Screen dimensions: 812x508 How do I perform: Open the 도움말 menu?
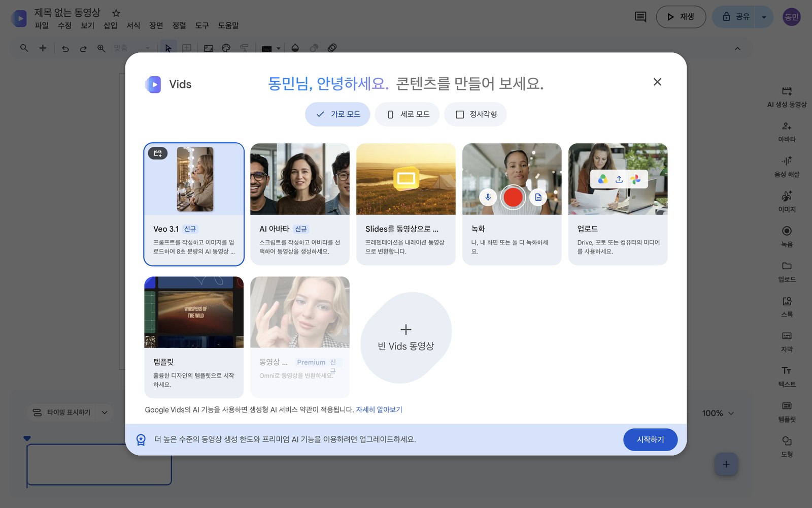(228, 25)
